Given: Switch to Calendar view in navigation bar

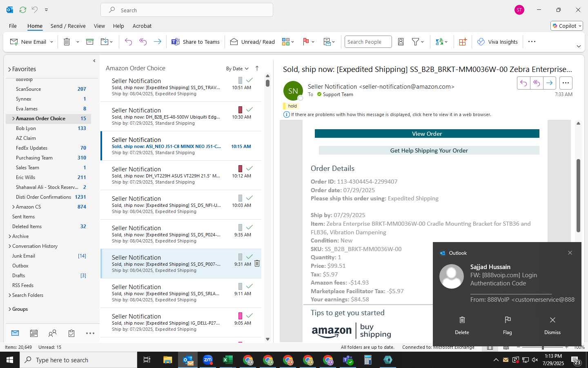Looking at the screenshot, I should click(34, 333).
